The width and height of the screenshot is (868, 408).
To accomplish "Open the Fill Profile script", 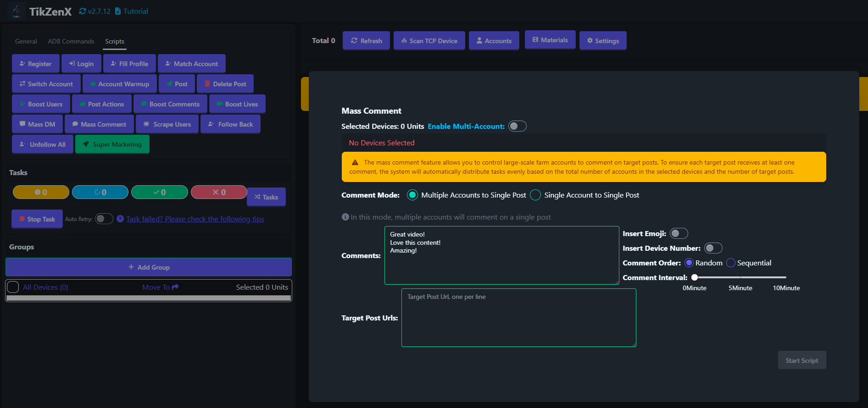I will (x=129, y=64).
